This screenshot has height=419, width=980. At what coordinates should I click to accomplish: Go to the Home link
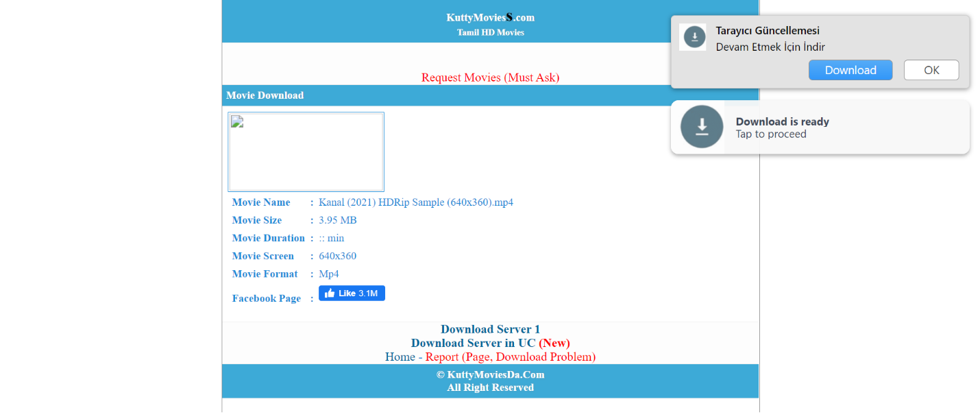coord(400,357)
